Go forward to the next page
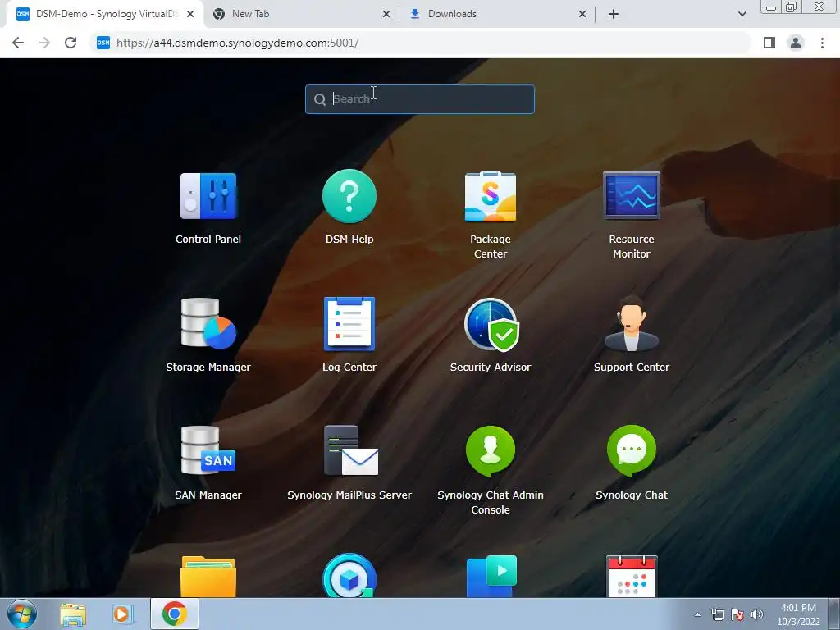The image size is (840, 630). pyautogui.click(x=44, y=43)
